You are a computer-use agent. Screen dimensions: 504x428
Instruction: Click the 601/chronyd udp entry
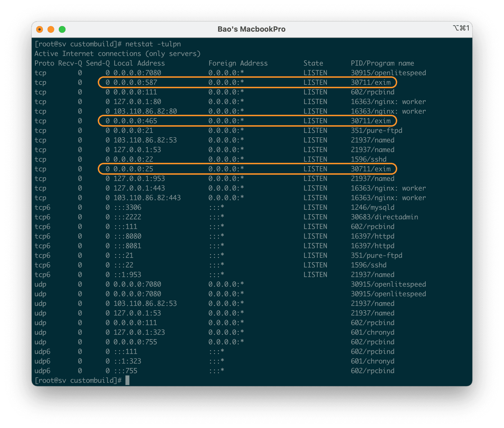372,332
